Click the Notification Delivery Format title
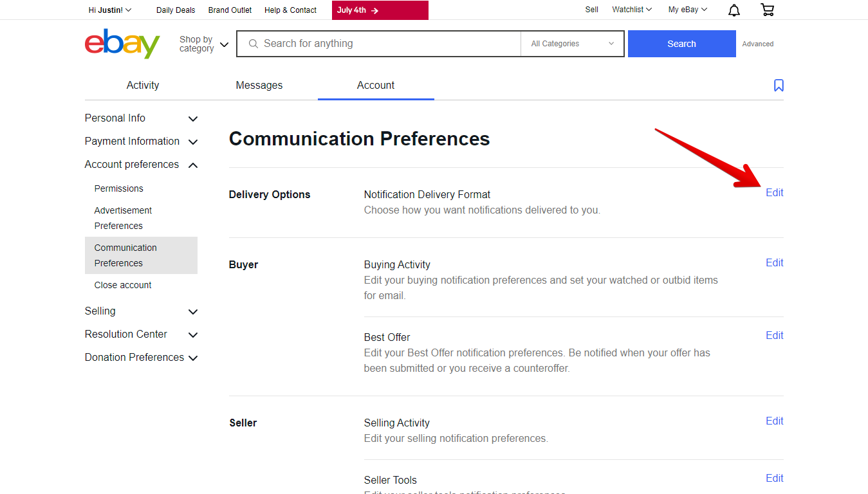The height and width of the screenshot is (494, 868). 427,195
